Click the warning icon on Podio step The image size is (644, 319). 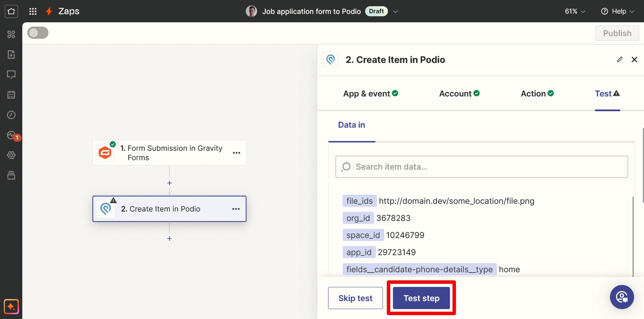pyautogui.click(x=113, y=200)
